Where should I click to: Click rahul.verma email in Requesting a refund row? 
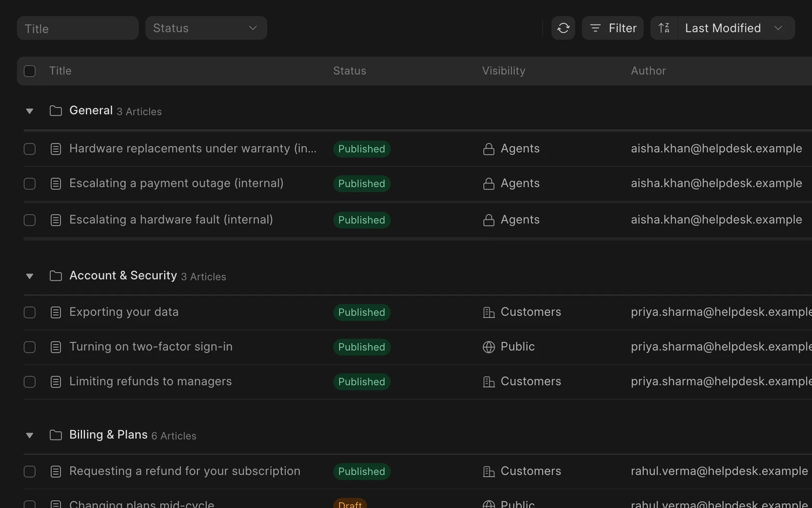point(719,471)
